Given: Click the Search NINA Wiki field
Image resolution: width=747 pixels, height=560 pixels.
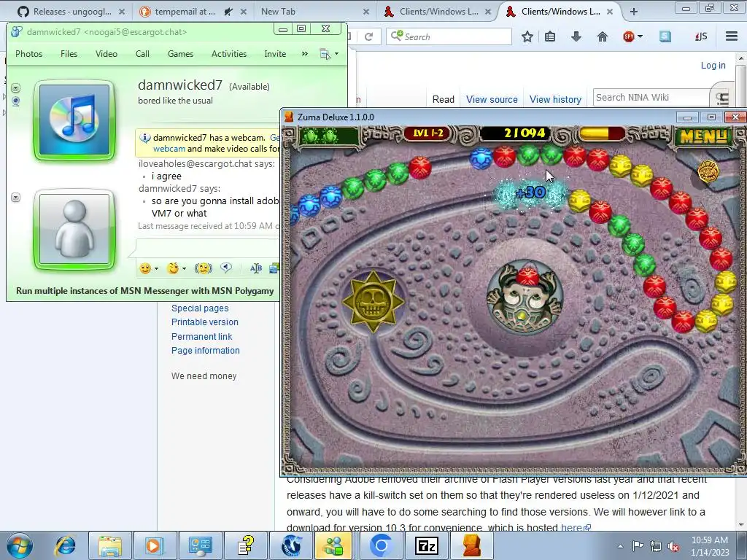Looking at the screenshot, I should [x=651, y=98].
